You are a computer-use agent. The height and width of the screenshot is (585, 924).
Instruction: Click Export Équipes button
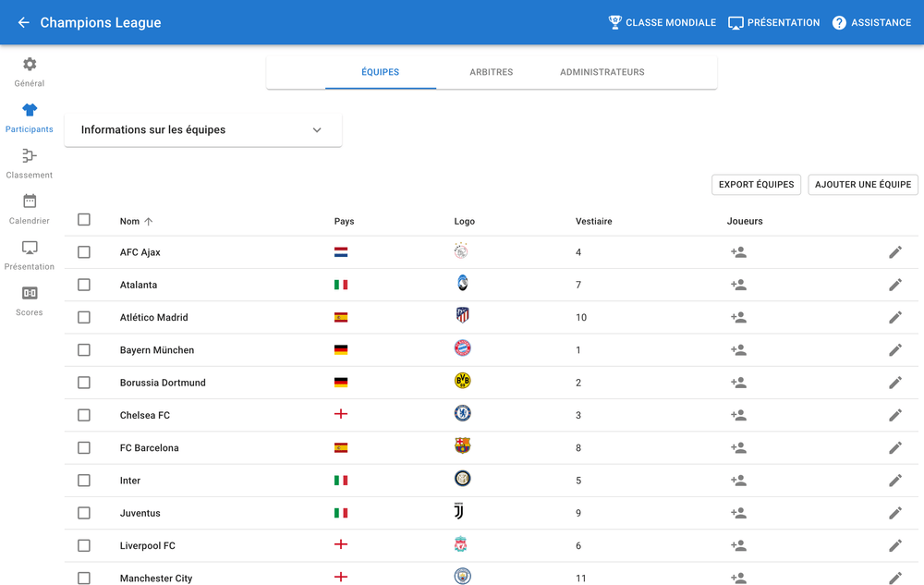click(x=756, y=185)
